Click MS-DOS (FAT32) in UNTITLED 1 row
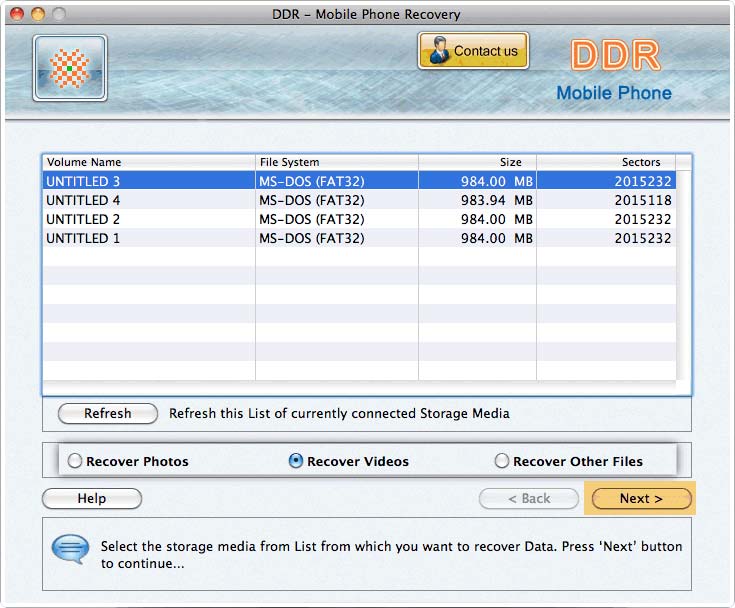735x608 pixels. pos(312,238)
